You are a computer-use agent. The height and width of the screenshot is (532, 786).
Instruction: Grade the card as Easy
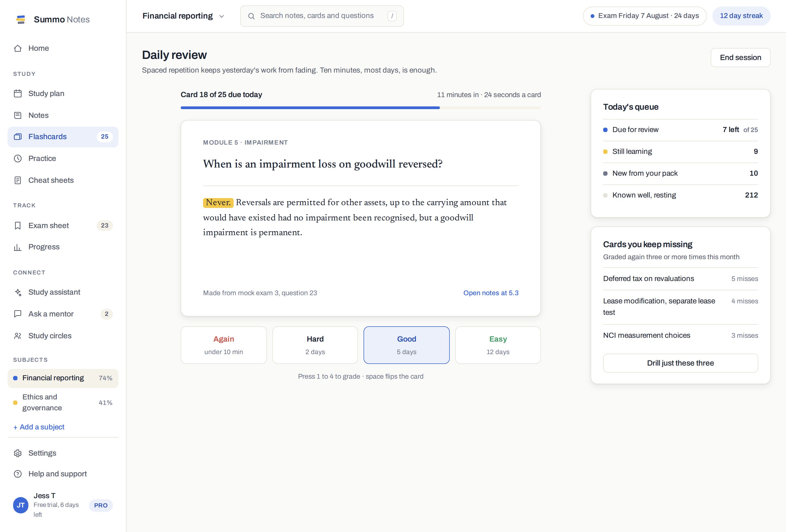coord(498,345)
